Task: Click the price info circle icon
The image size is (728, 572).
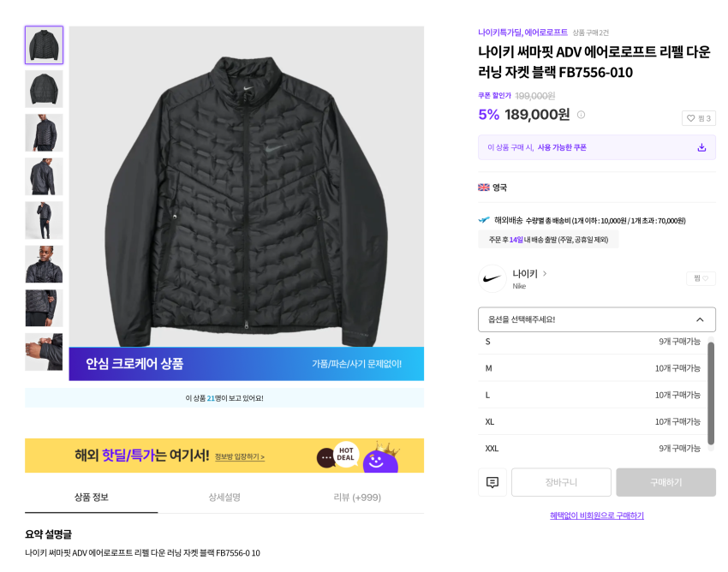Action: 581,115
